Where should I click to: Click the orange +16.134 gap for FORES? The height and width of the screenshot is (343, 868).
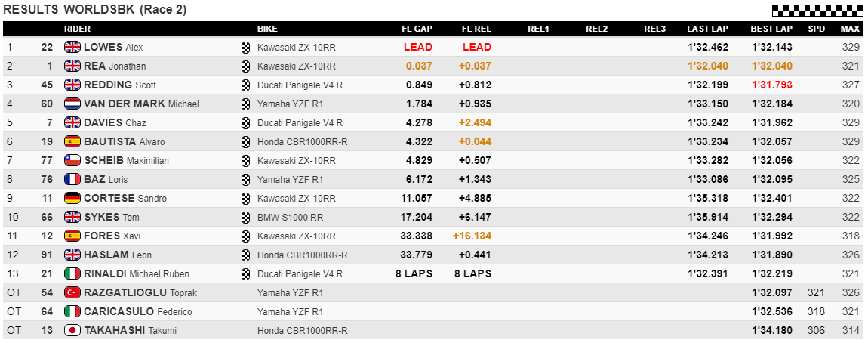[472, 236]
